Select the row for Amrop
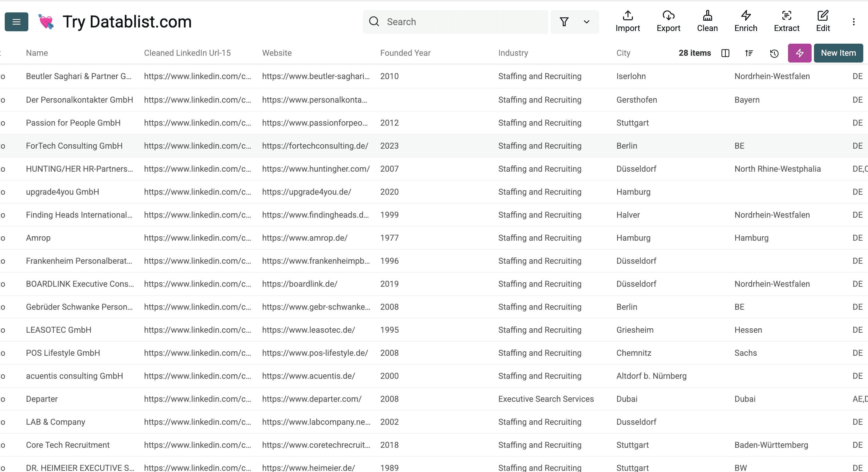The image size is (868, 472). point(38,238)
